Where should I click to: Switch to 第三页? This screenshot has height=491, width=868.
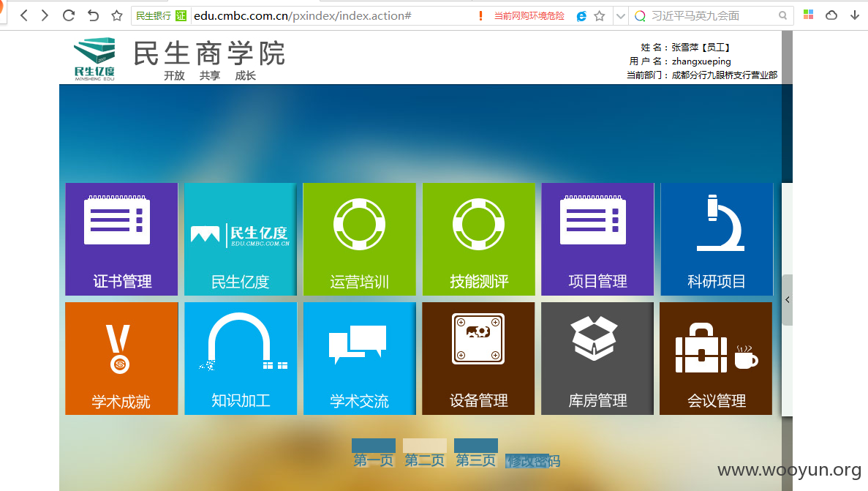(475, 454)
